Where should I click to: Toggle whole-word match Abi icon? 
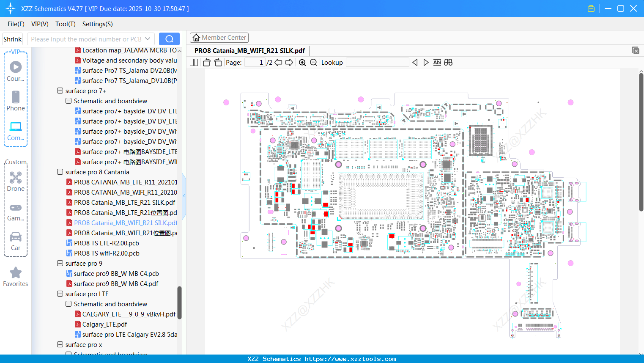point(437,63)
